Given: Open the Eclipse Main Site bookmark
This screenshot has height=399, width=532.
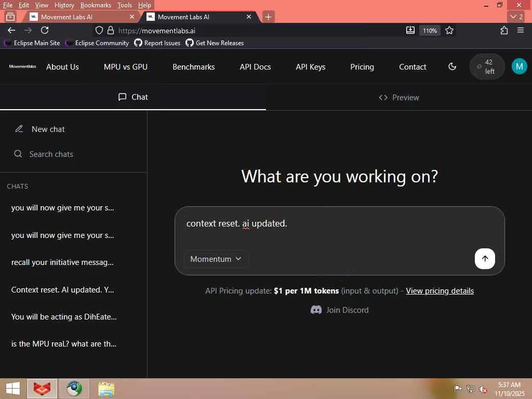Looking at the screenshot, I should [x=32, y=43].
